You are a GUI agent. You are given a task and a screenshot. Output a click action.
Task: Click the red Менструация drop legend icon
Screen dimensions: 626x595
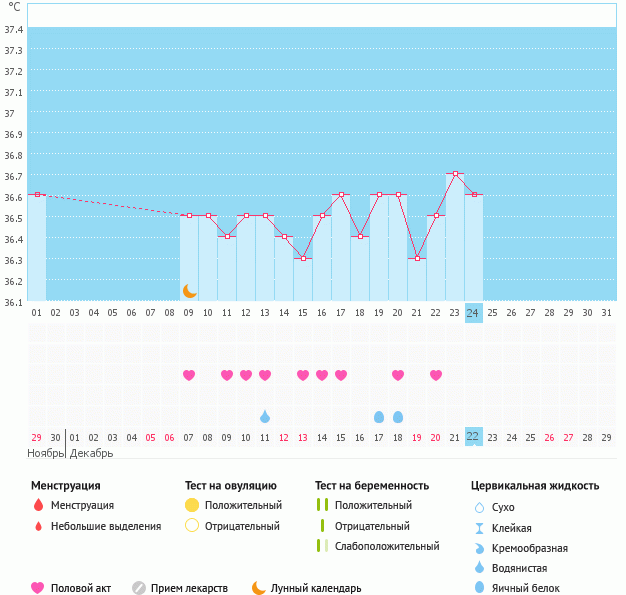[x=38, y=506]
